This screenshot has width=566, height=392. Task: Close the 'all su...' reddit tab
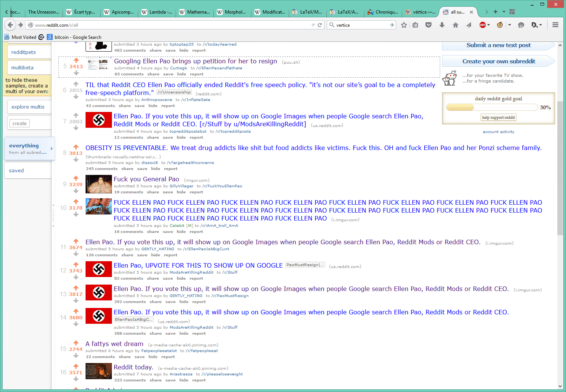pos(471,12)
